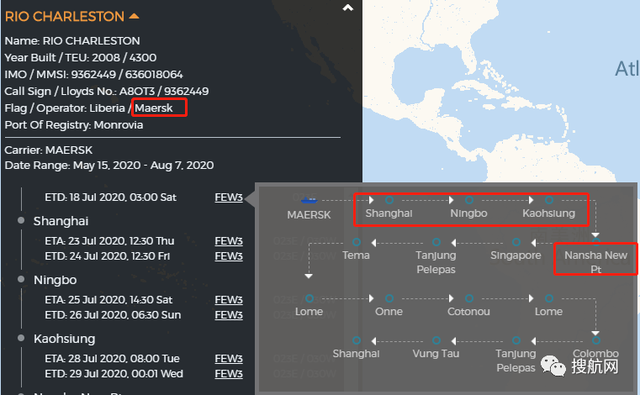The height and width of the screenshot is (395, 640).
Task: Select the Ningbo port circle marker
Action: pos(469,200)
